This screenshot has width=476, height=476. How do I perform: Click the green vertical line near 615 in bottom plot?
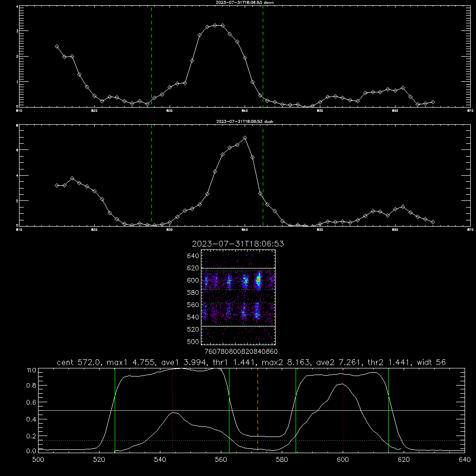coord(388,410)
